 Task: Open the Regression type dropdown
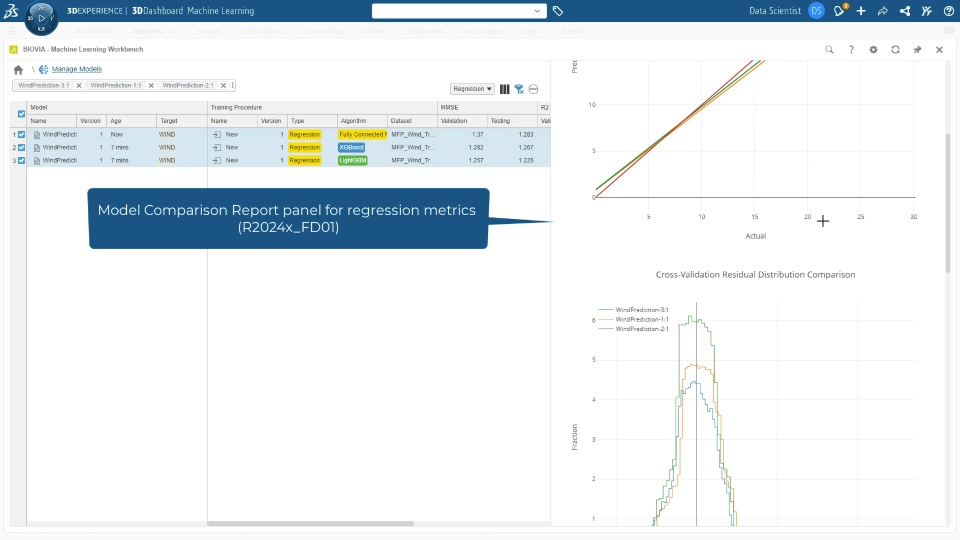coord(472,89)
